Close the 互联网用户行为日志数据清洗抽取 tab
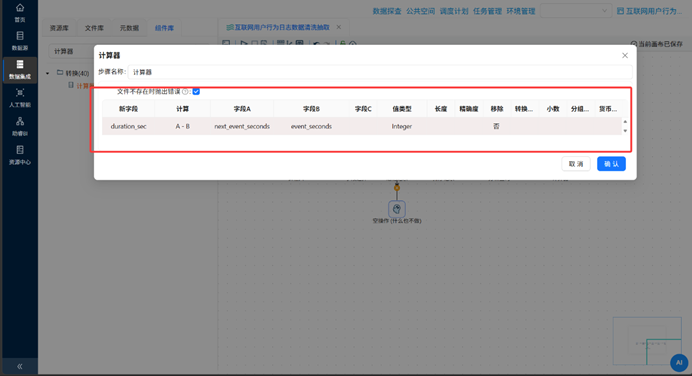692x376 pixels. coord(338,27)
